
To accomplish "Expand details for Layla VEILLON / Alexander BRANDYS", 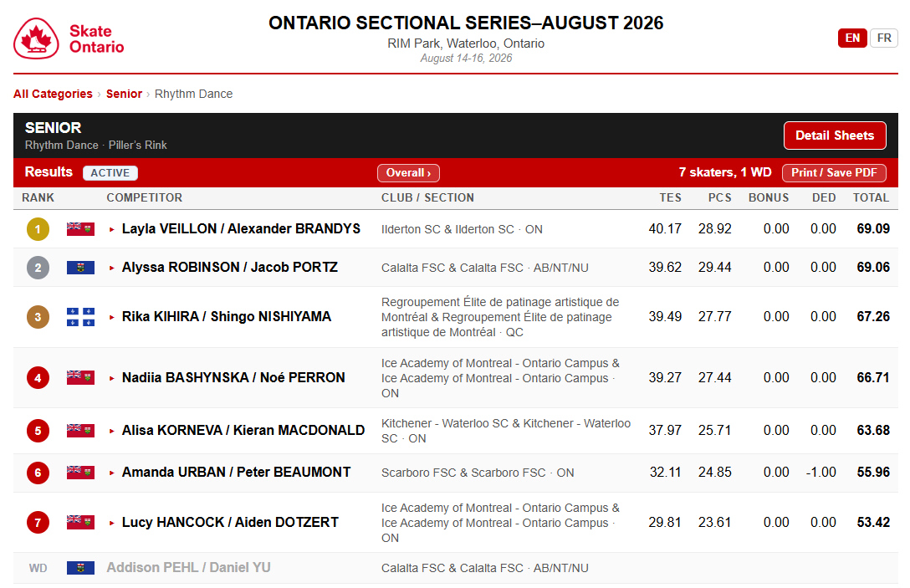I will [x=112, y=229].
